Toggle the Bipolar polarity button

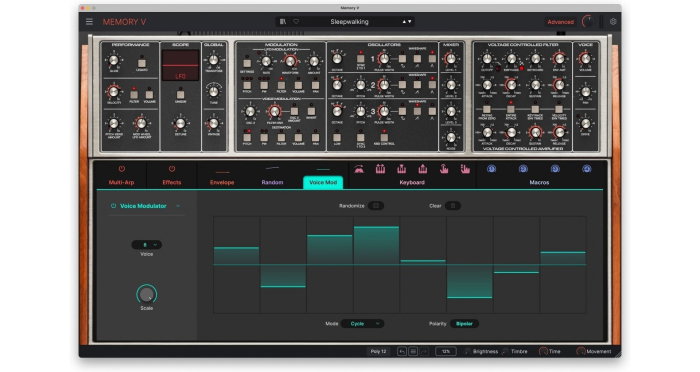(464, 324)
